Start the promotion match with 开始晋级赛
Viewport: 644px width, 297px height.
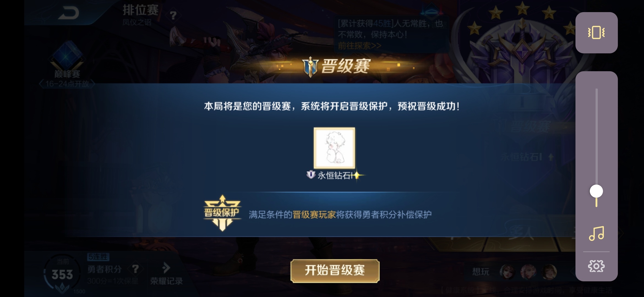pos(335,271)
